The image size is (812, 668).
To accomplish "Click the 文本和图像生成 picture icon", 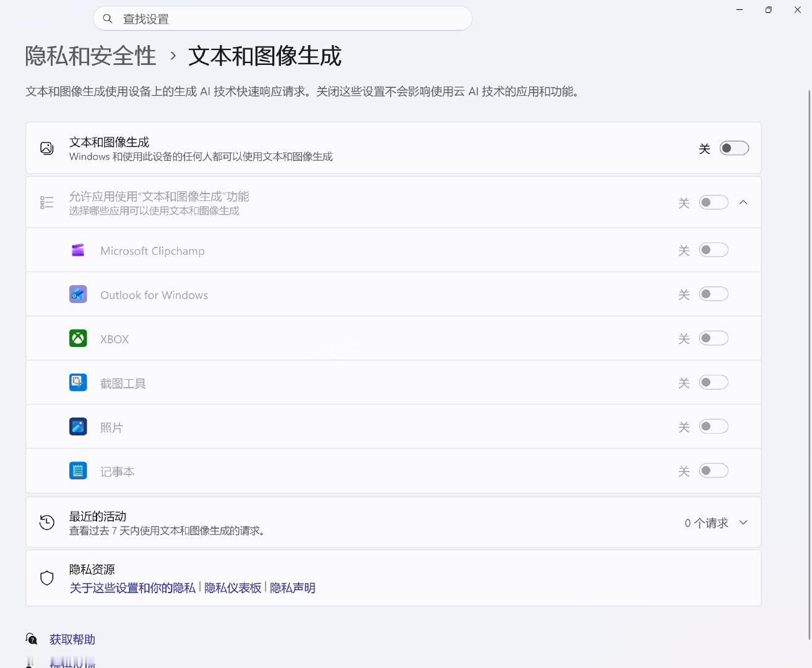I will 47,148.
